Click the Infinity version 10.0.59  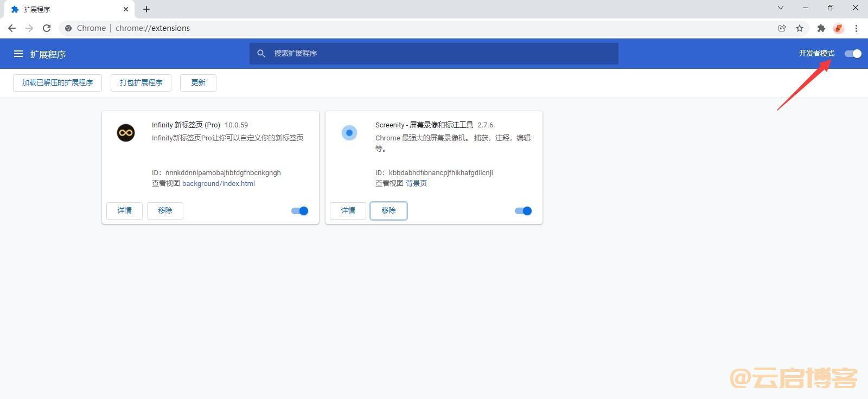coord(236,125)
